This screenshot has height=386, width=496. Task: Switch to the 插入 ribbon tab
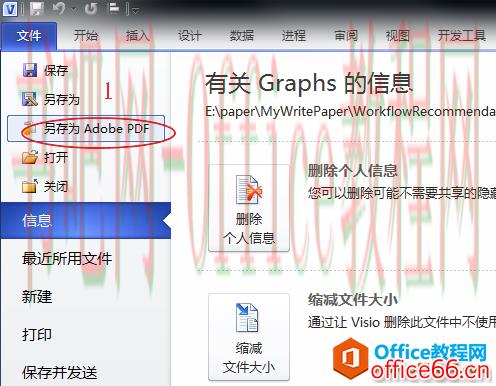tap(137, 35)
